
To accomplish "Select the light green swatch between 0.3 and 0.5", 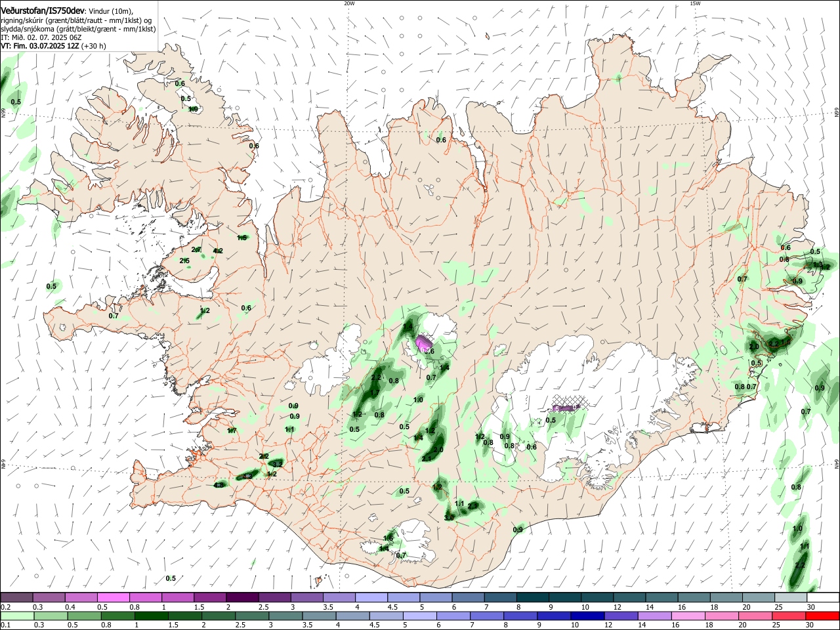I will tap(49, 616).
